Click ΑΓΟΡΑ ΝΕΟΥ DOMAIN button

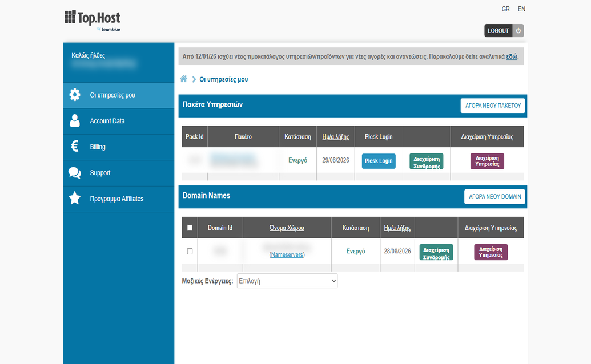[x=494, y=196]
